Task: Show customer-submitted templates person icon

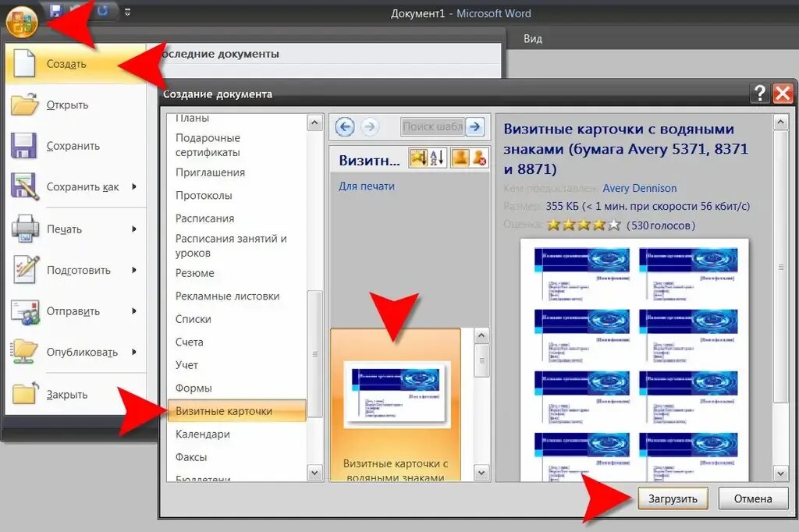Action: [460, 158]
